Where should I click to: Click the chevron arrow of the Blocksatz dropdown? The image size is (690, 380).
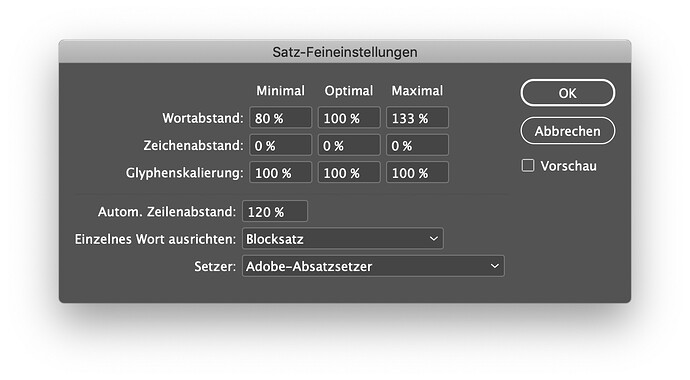pyautogui.click(x=433, y=239)
